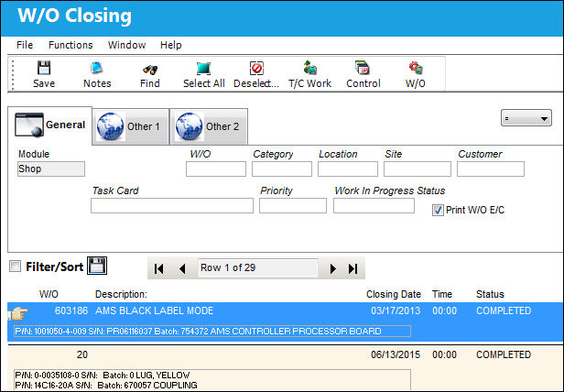This screenshot has width=564, height=392.
Task: Click the Status column header
Action: (490, 294)
